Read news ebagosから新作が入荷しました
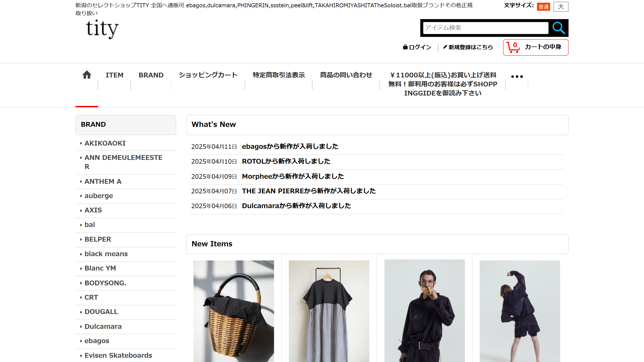The height and width of the screenshot is (362, 644). click(x=290, y=147)
